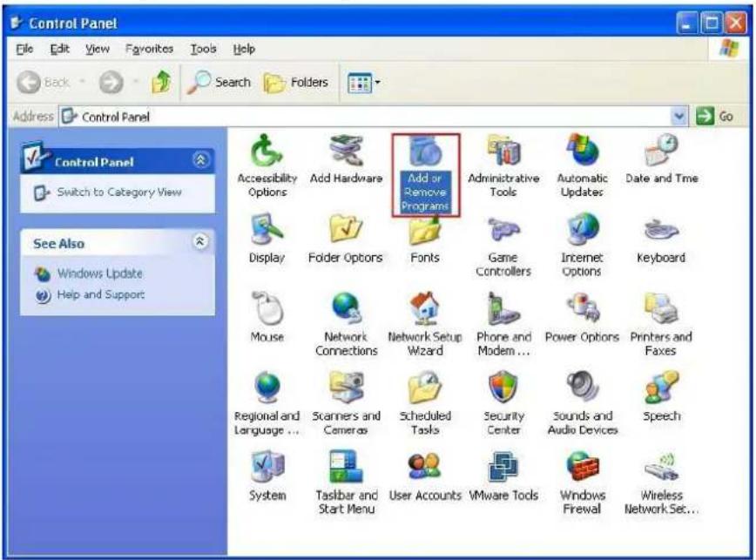
Task: Launch the Network Setup Wizard
Action: pyautogui.click(x=425, y=324)
